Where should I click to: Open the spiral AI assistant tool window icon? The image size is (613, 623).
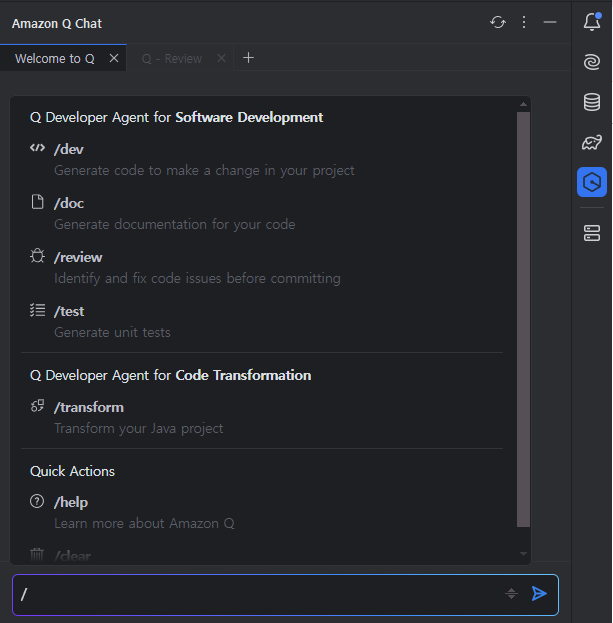pos(592,62)
